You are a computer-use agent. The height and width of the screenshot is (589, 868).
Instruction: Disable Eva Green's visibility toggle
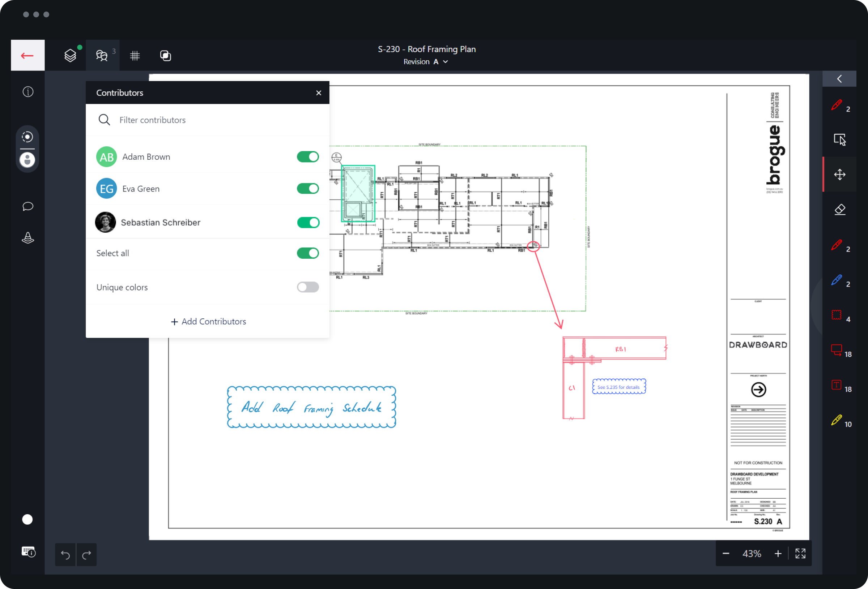307,189
